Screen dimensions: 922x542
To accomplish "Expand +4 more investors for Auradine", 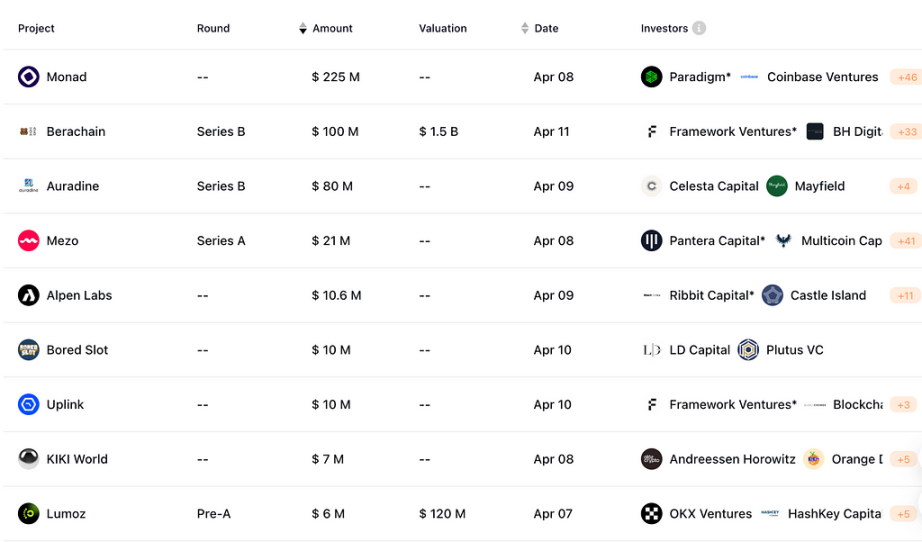I will point(904,186).
